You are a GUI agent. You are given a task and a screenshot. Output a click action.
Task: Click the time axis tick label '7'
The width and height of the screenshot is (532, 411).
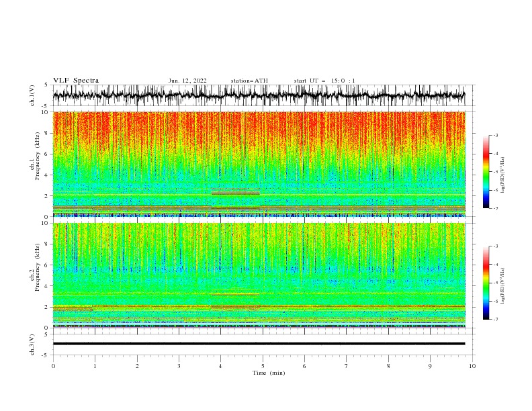click(x=347, y=366)
